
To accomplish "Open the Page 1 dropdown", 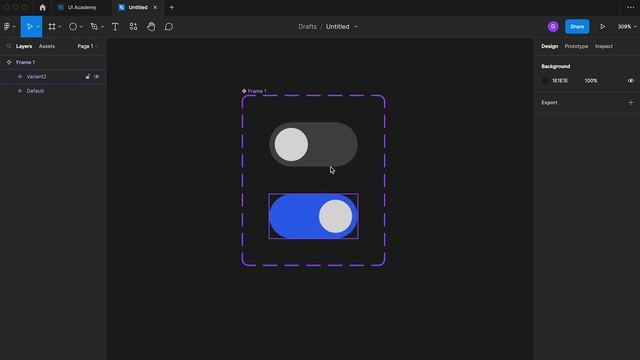I will pos(87,46).
